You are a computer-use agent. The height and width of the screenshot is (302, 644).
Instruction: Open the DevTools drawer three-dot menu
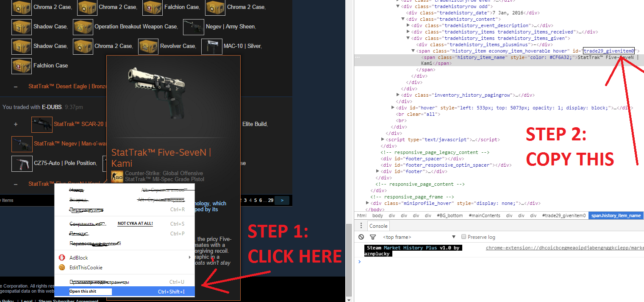point(361,226)
